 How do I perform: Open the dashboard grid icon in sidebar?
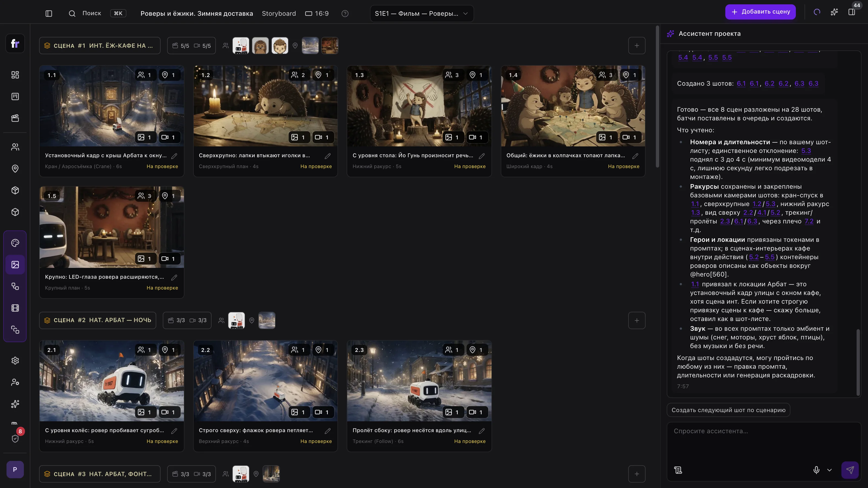pos(15,75)
